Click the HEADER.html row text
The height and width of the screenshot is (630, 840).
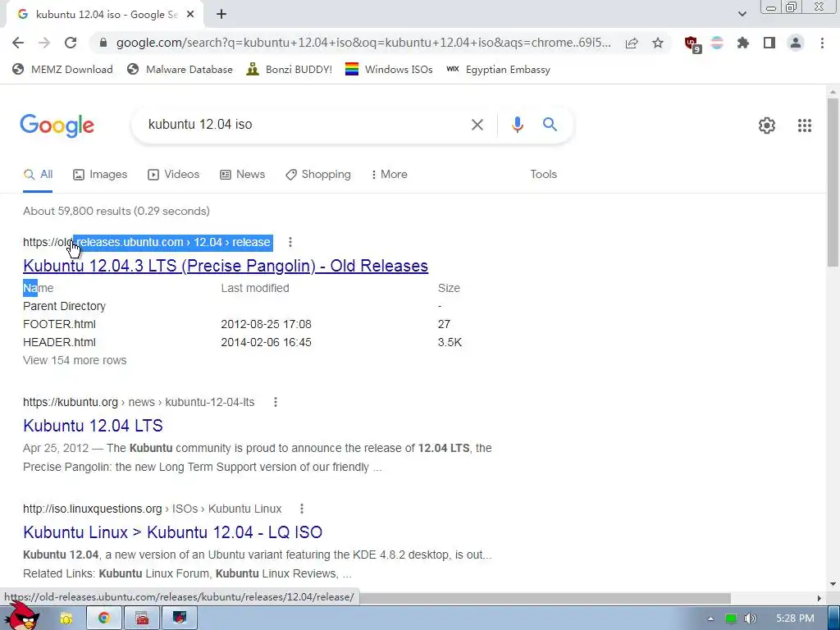click(59, 342)
